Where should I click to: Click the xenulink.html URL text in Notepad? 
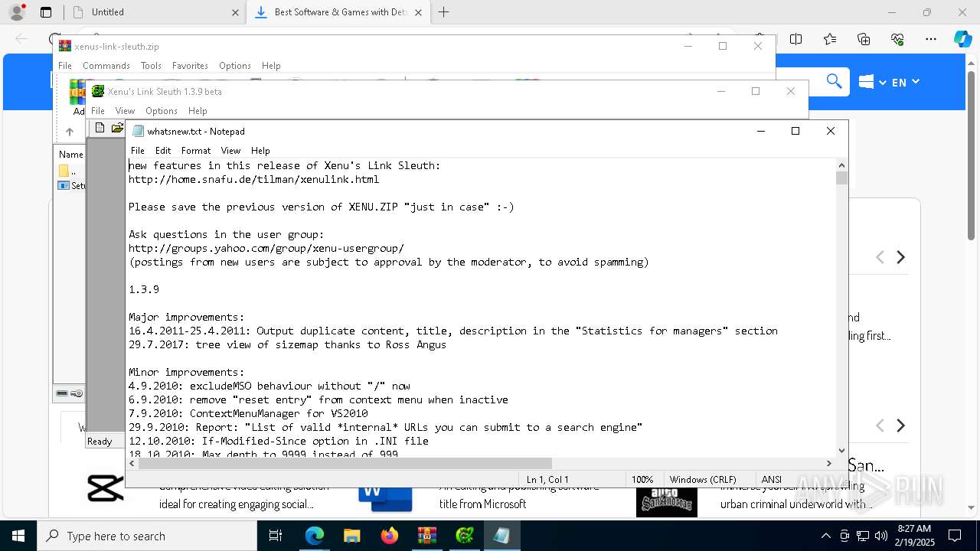tap(253, 179)
